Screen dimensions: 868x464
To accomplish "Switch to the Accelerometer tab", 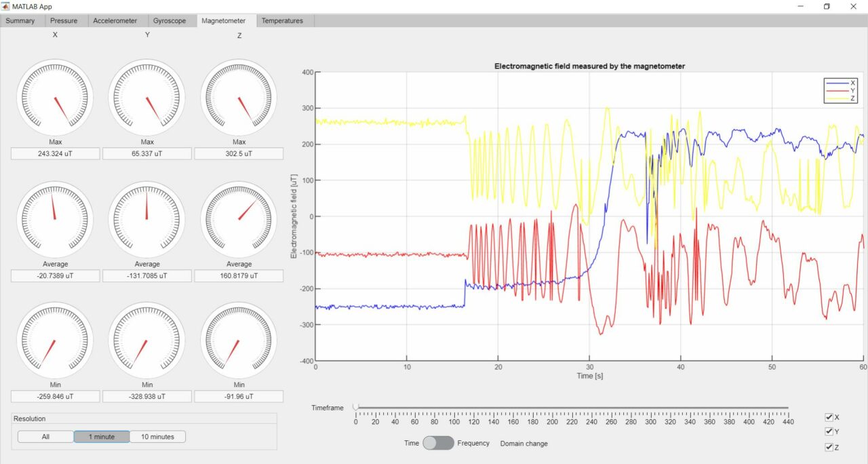I will tap(116, 20).
